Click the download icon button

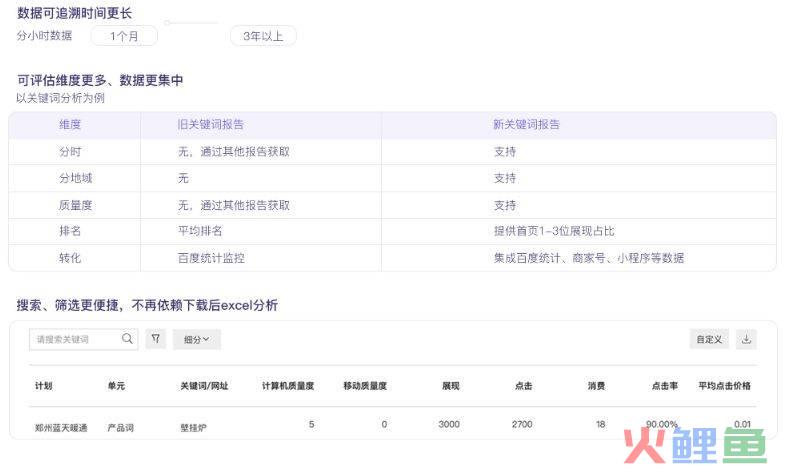[746, 339]
